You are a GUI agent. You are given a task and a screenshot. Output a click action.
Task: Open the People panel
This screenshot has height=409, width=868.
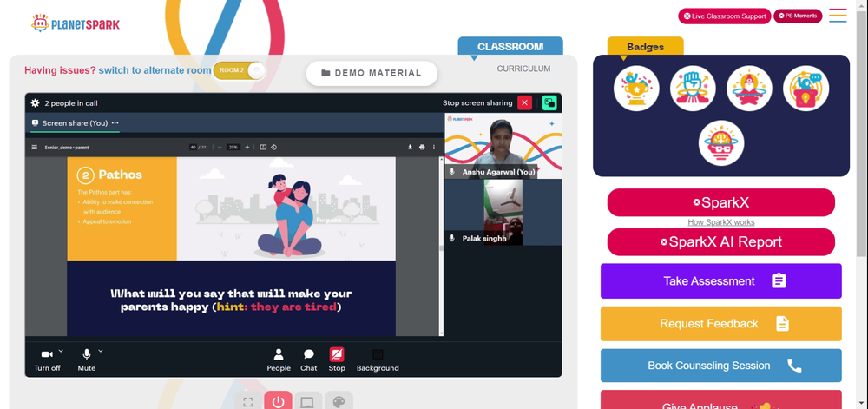(x=279, y=360)
